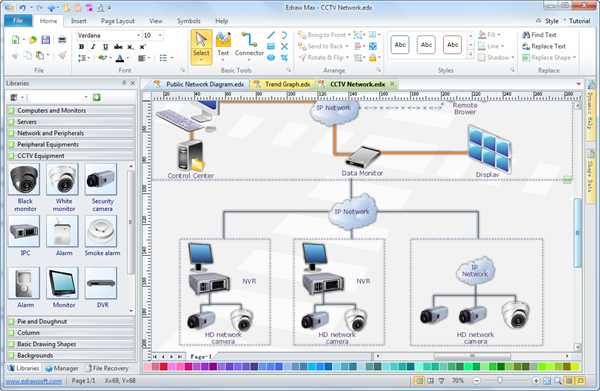Image resolution: width=600 pixels, height=391 pixels.
Task: Click zoom in plus button
Action: (536, 381)
